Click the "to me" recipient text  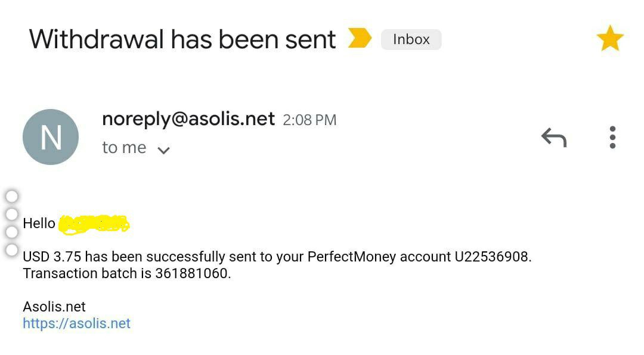(x=124, y=148)
